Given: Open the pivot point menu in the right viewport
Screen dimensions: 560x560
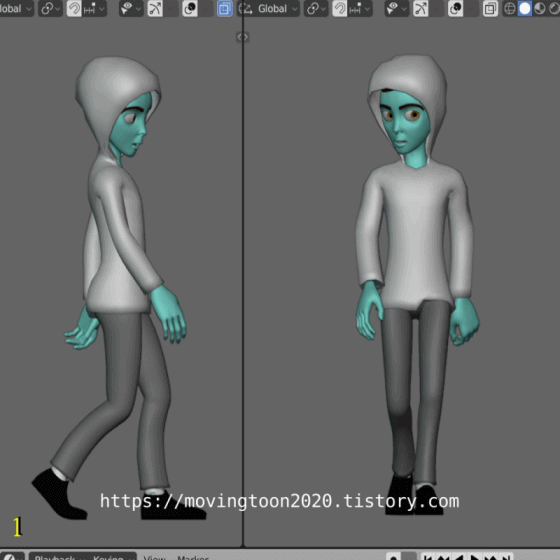Looking at the screenshot, I should (x=316, y=9).
